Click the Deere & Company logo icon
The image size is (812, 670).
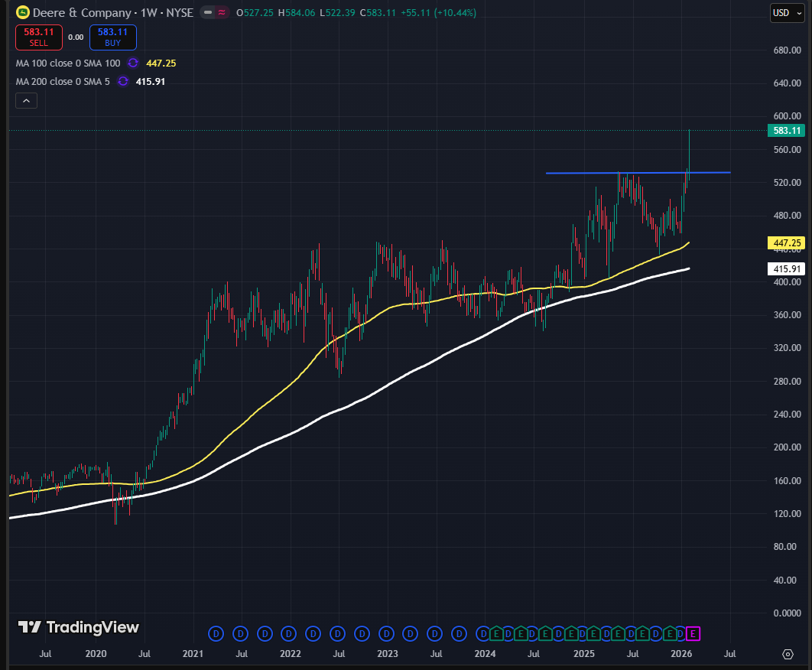pos(23,12)
